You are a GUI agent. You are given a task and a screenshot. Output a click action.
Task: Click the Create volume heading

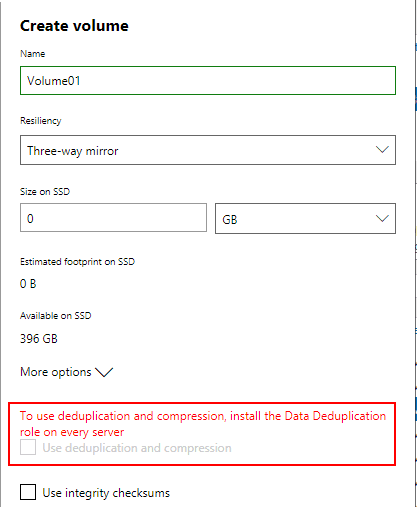[74, 26]
